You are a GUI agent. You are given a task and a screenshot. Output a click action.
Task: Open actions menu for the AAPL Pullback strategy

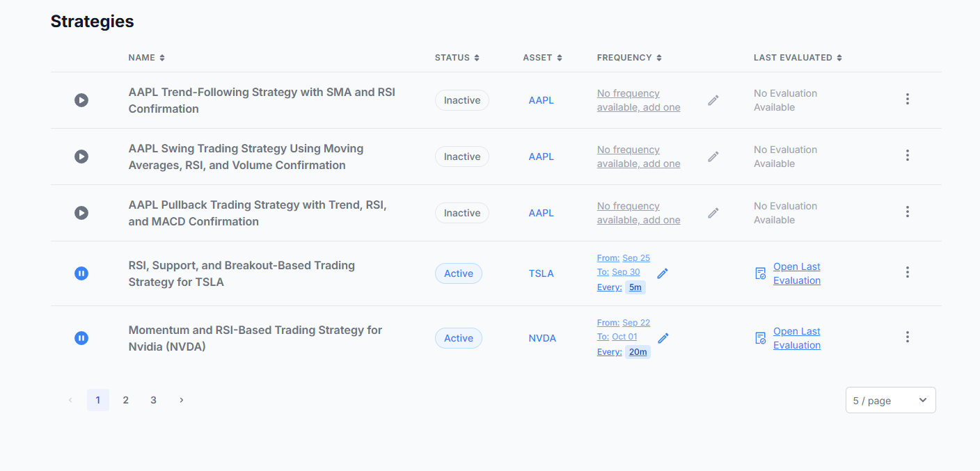(x=908, y=211)
